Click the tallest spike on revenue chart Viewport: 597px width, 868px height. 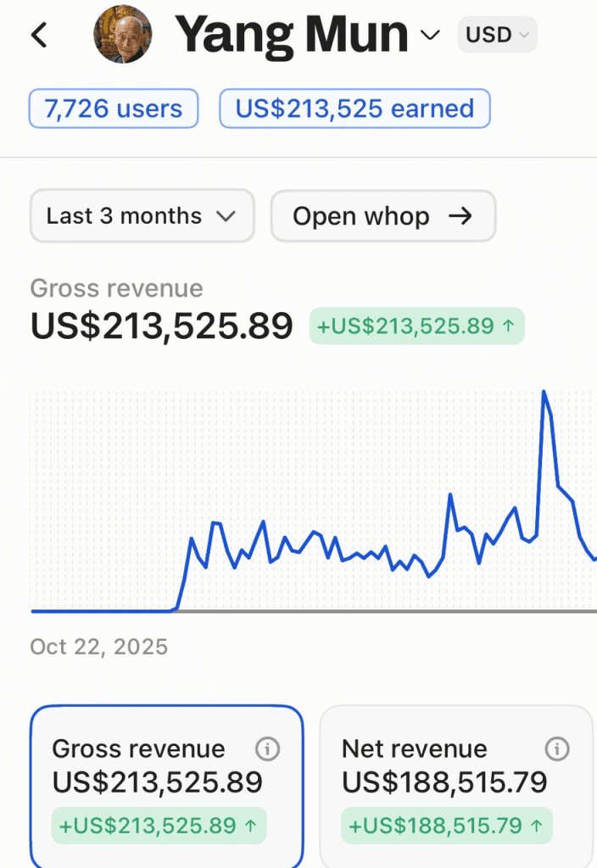click(544, 392)
